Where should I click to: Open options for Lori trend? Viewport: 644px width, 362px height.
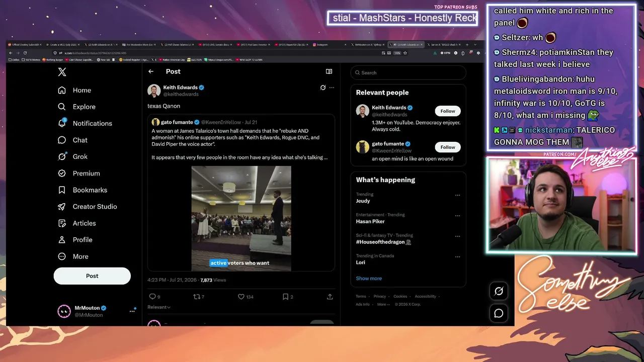coord(457,257)
